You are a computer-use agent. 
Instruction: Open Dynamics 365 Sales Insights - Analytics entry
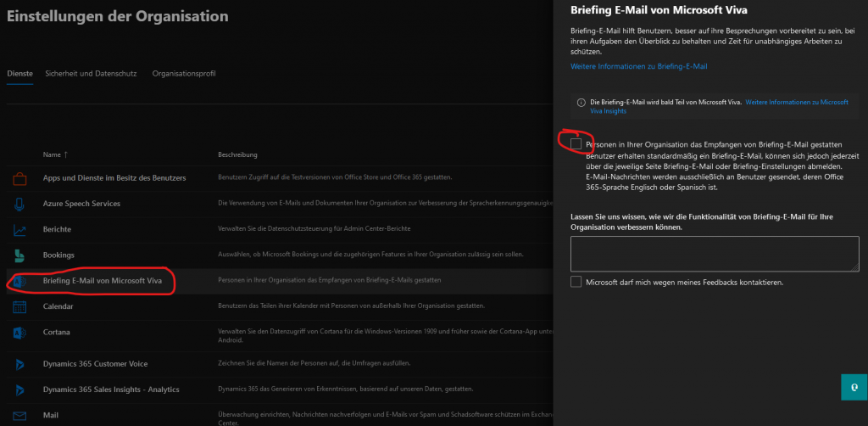[x=111, y=390]
